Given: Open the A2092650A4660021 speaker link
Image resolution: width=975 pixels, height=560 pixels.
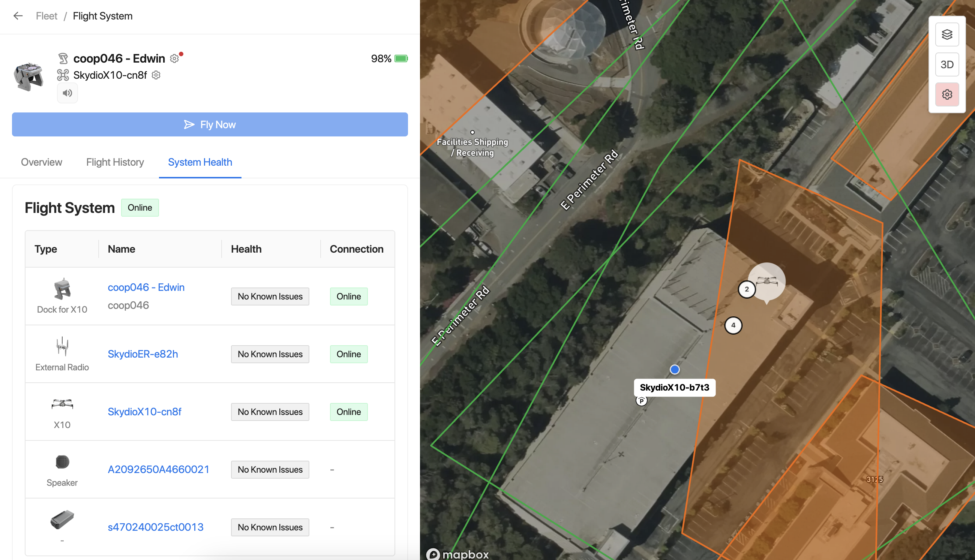Looking at the screenshot, I should (159, 469).
